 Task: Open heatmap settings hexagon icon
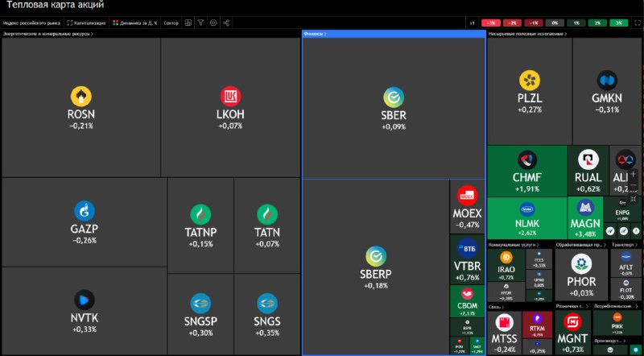click(x=213, y=23)
